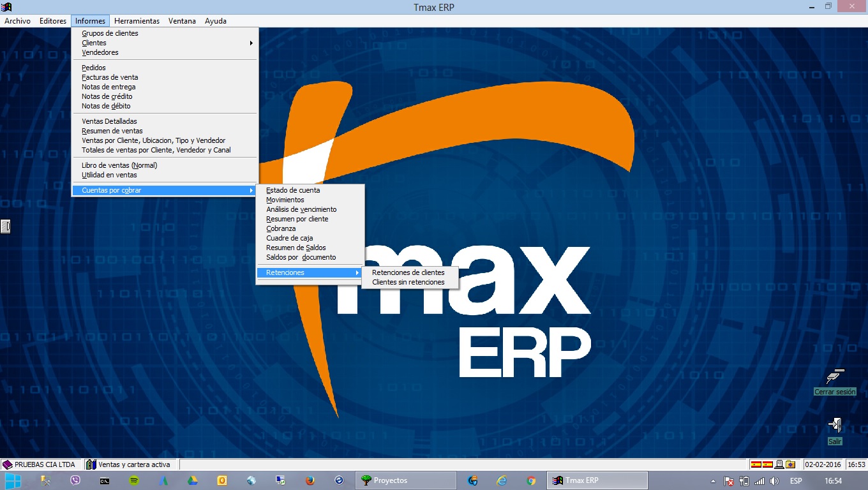Screen dimensions: 868x490
Task: Select Notas de entrega
Action: tap(165, 87)
